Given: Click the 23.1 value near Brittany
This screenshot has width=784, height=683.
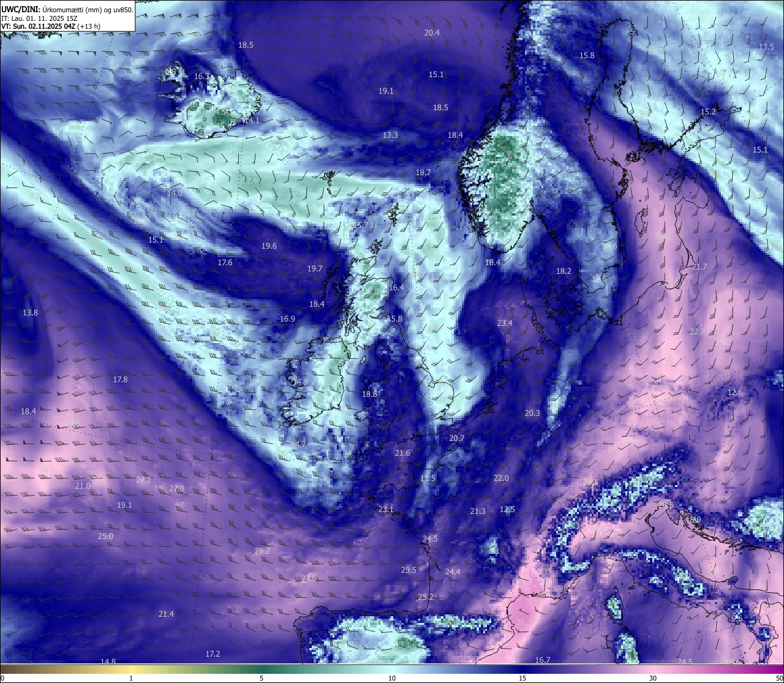Looking at the screenshot, I should coord(386,509).
